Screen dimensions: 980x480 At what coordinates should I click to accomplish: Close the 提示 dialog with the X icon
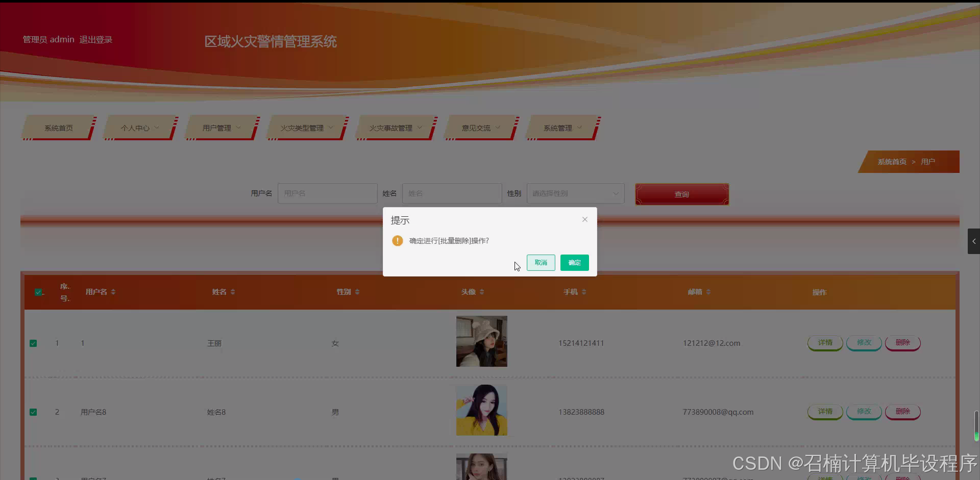click(x=585, y=219)
